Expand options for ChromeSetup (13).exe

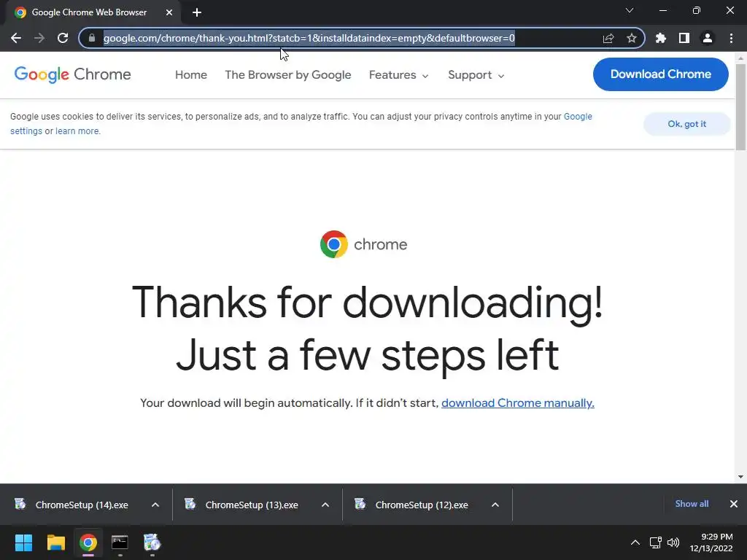325,505
